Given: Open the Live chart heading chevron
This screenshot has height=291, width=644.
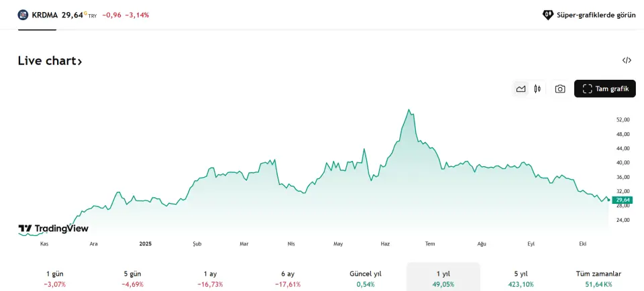Looking at the screenshot, I should tap(79, 62).
